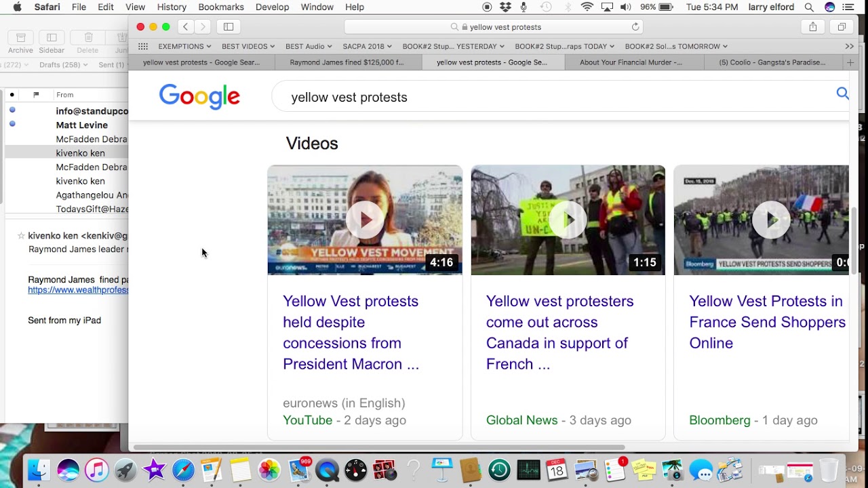Show hidden bookmarks with double chevron
The width and height of the screenshot is (868, 488).
pos(849,46)
